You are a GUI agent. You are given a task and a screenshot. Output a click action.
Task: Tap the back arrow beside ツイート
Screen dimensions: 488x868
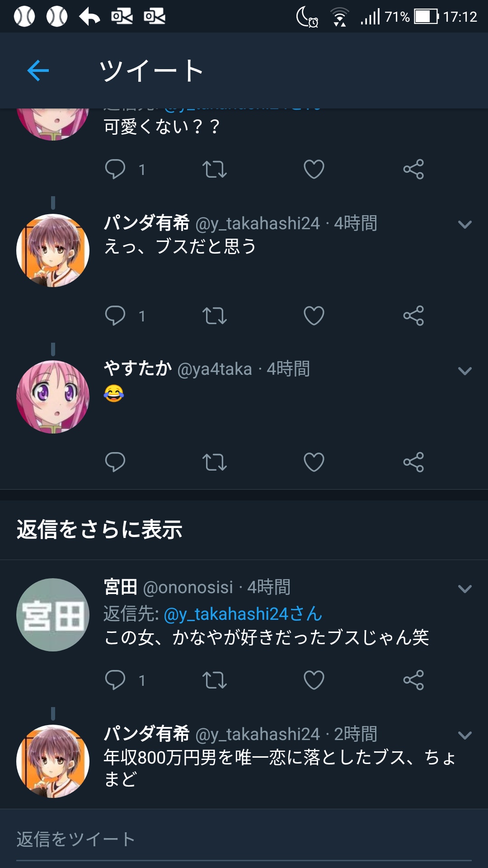coord(38,71)
